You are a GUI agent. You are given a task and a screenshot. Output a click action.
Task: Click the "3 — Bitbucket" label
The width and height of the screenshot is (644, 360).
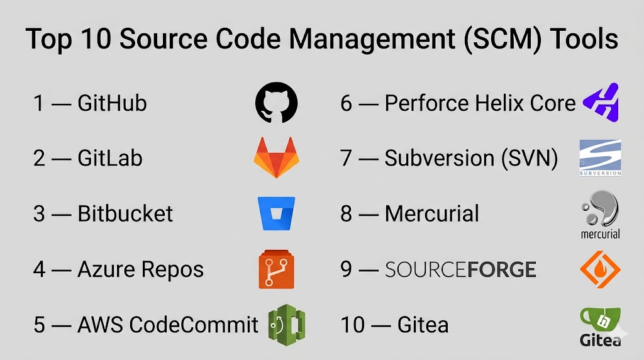[103, 214]
